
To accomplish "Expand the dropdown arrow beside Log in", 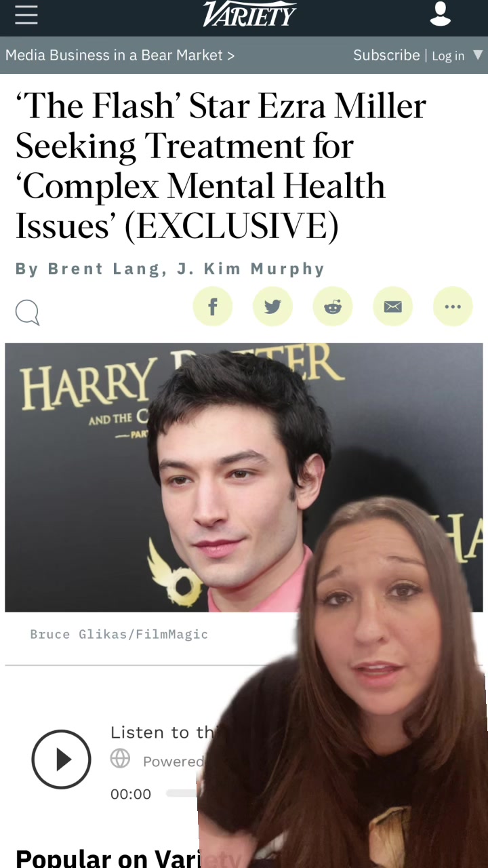I will pos(478,55).
